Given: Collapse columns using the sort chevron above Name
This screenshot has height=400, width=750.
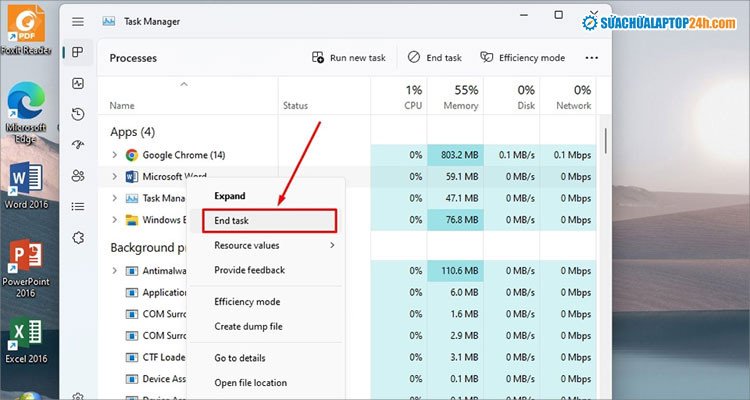Looking at the screenshot, I should tap(184, 84).
